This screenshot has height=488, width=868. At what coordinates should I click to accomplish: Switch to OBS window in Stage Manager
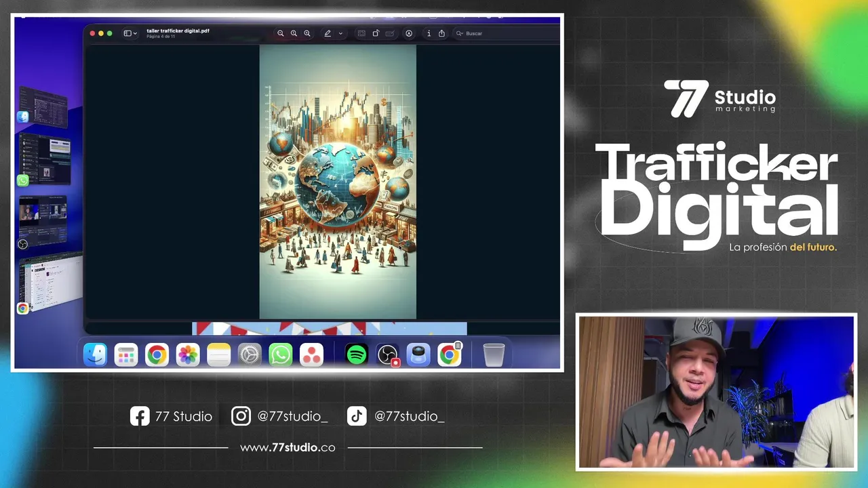click(x=43, y=222)
